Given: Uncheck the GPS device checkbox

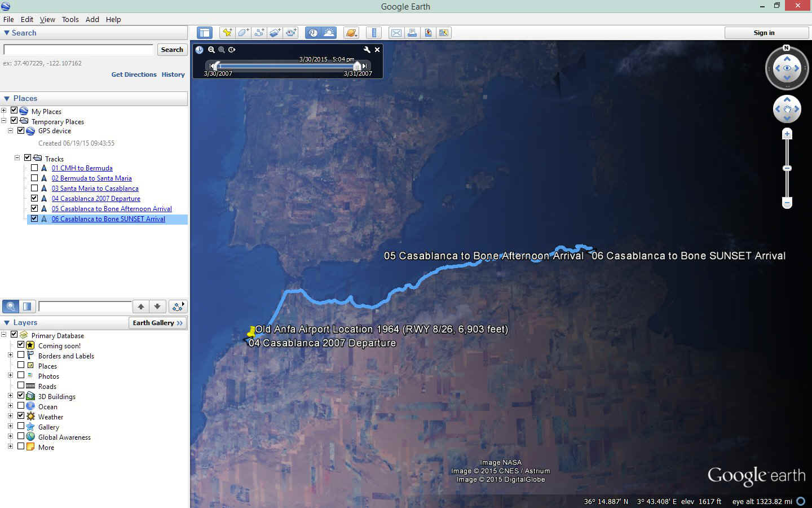Looking at the screenshot, I should click(x=21, y=131).
